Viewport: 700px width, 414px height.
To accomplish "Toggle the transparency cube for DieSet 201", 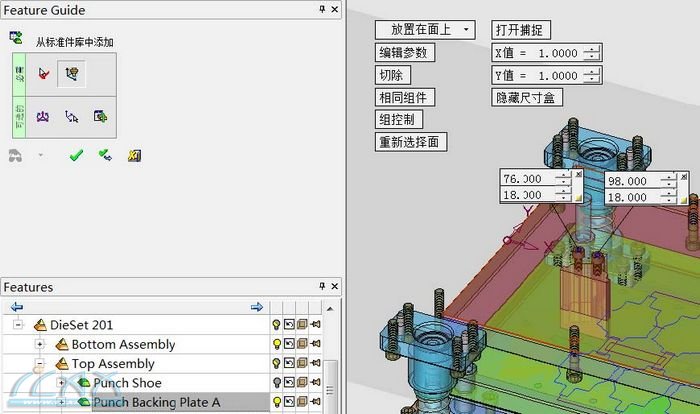I will [x=302, y=324].
